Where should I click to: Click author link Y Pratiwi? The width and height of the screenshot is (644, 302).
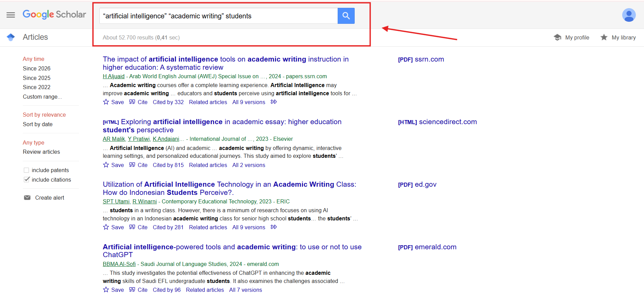[x=139, y=139]
